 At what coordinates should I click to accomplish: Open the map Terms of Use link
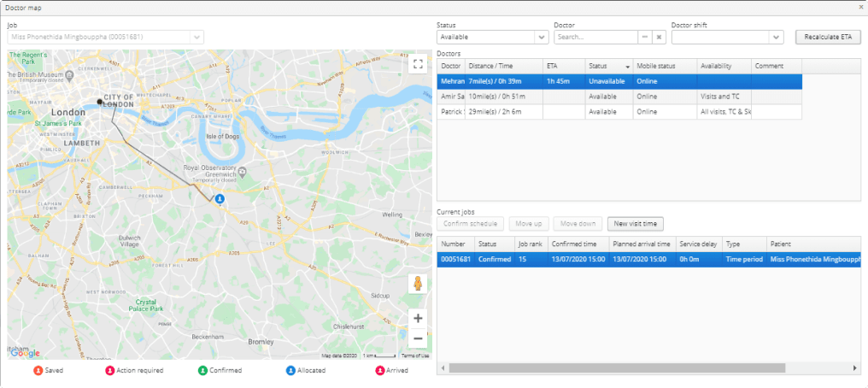coord(414,356)
